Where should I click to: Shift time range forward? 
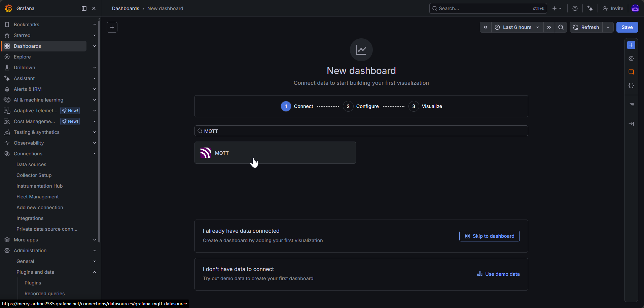[x=549, y=27]
